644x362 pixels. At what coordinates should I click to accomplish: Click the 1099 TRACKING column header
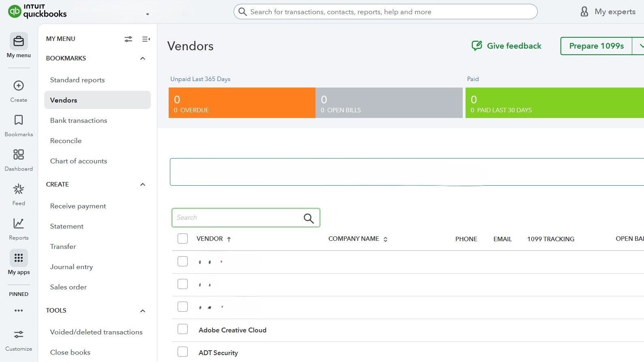coord(551,239)
